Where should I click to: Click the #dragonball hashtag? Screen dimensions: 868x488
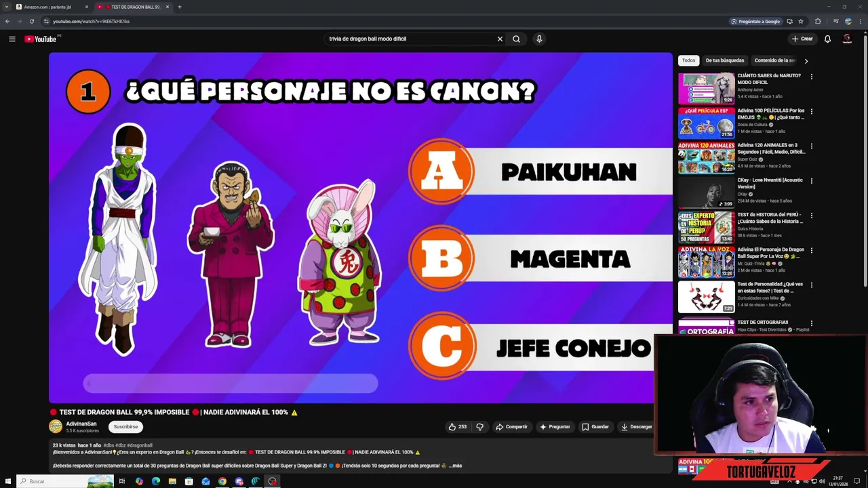coord(140,445)
